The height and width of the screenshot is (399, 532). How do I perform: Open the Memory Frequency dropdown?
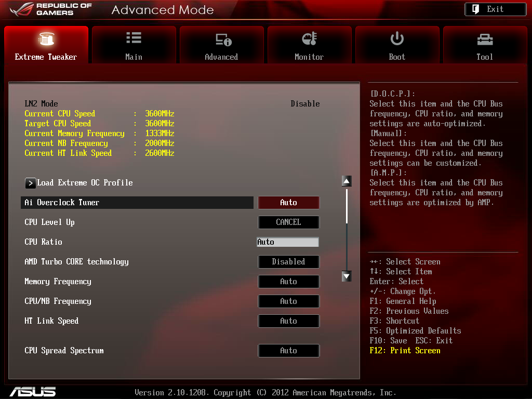pyautogui.click(x=289, y=282)
